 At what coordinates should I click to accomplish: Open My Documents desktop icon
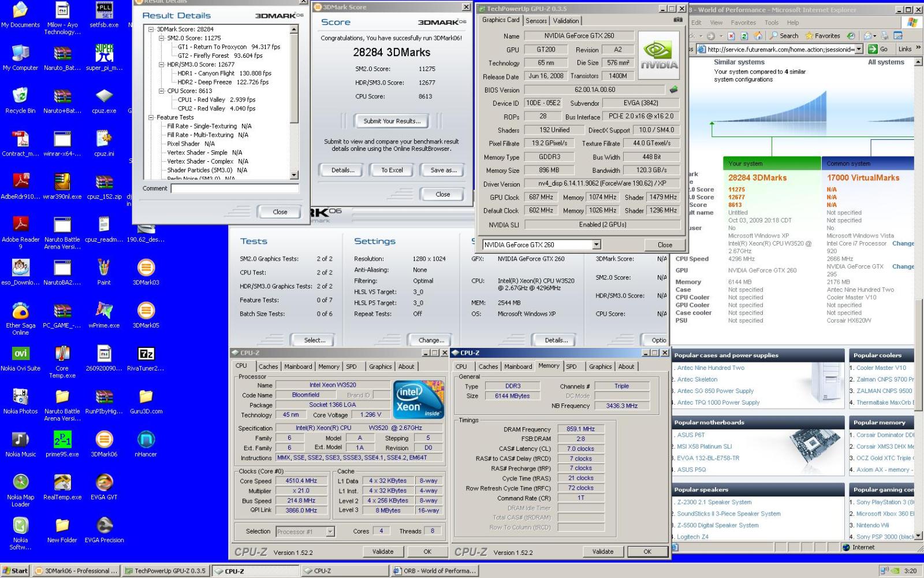pyautogui.click(x=20, y=16)
